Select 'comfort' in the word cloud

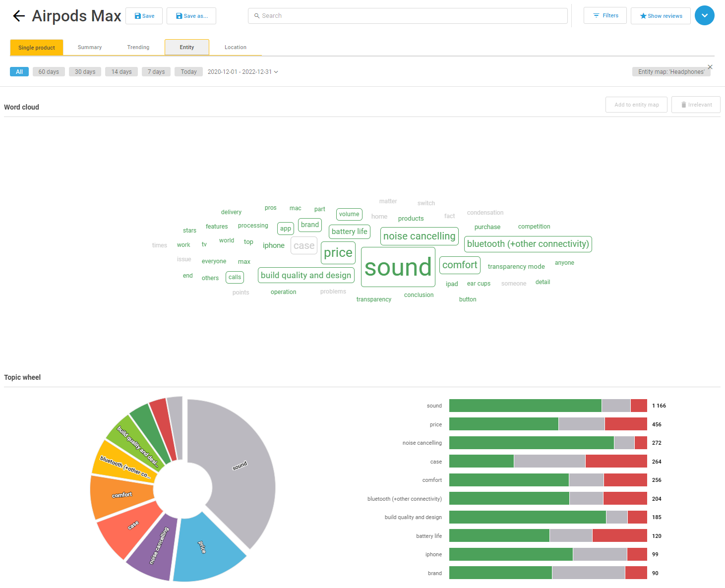tap(460, 265)
